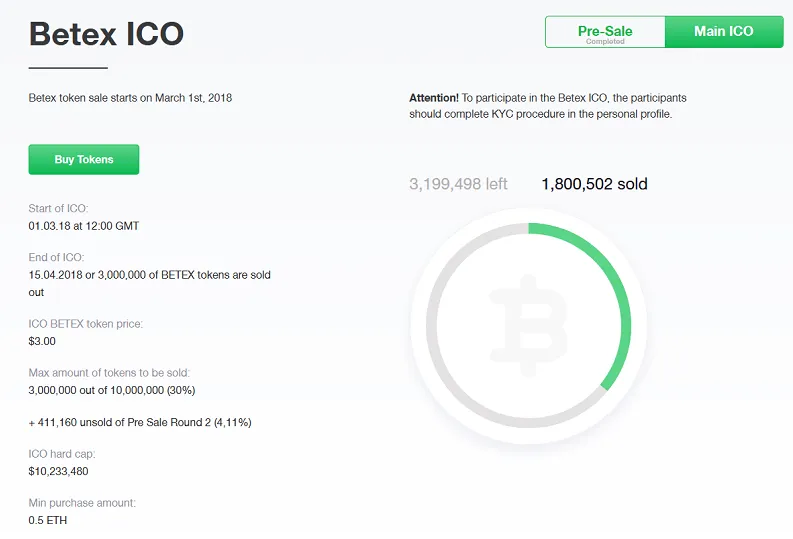Click the KYC procedure sentence

point(548,106)
